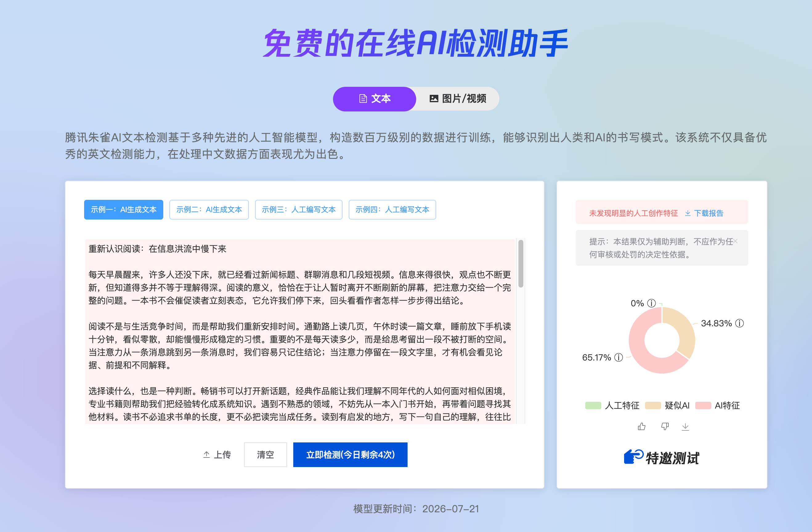Click the text area scrollbar thumb
The width and height of the screenshot is (812, 532).
pyautogui.click(x=521, y=264)
